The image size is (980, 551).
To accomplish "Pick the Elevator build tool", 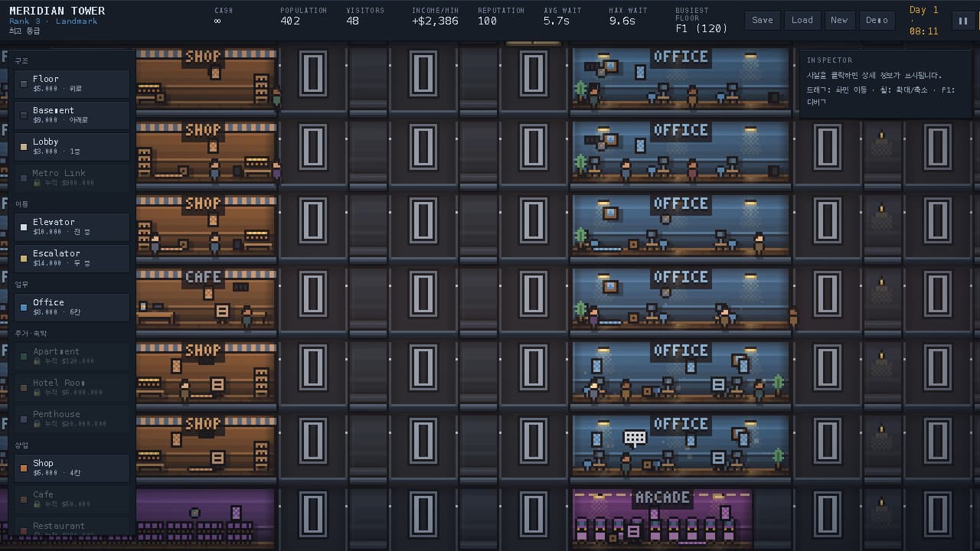I will (72, 227).
